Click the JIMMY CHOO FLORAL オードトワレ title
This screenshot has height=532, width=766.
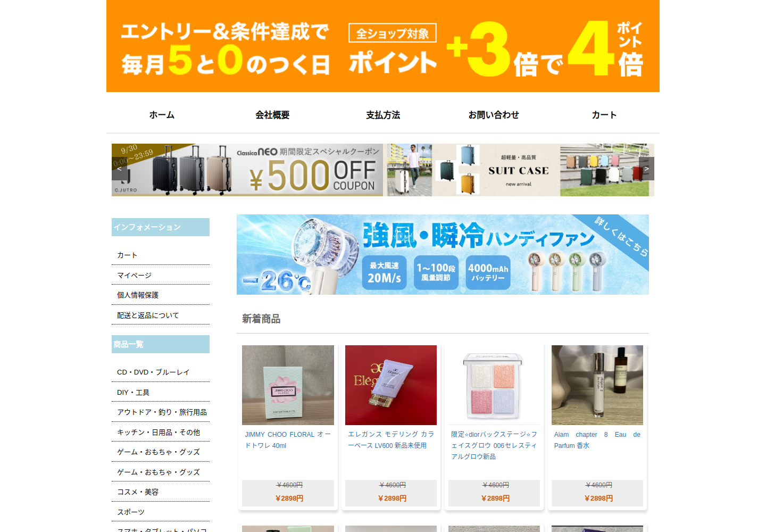tap(288, 440)
